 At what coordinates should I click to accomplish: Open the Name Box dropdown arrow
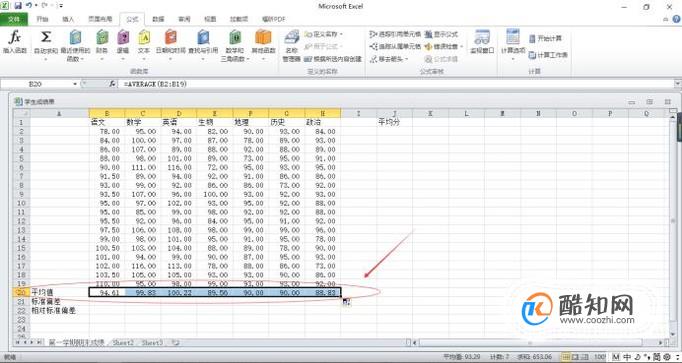click(x=75, y=84)
